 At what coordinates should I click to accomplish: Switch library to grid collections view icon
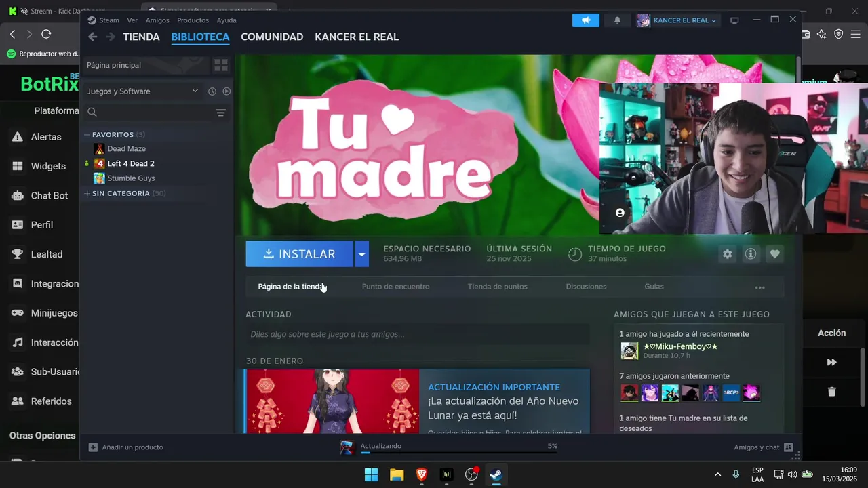221,65
